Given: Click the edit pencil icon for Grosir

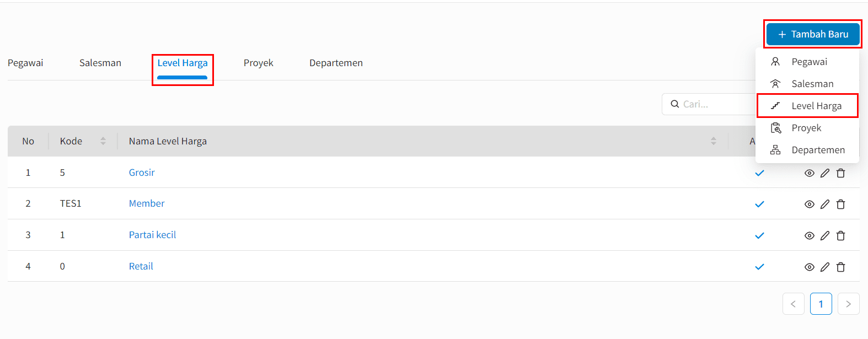Looking at the screenshot, I should point(825,173).
